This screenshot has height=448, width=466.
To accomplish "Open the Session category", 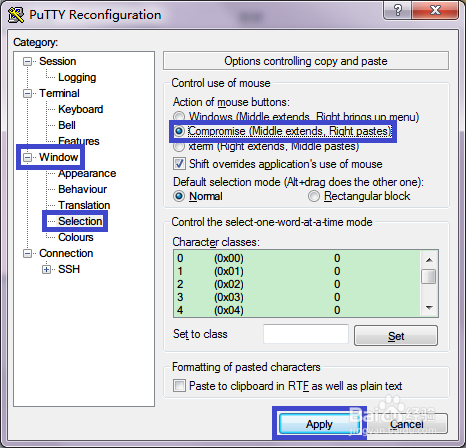I will (58, 61).
